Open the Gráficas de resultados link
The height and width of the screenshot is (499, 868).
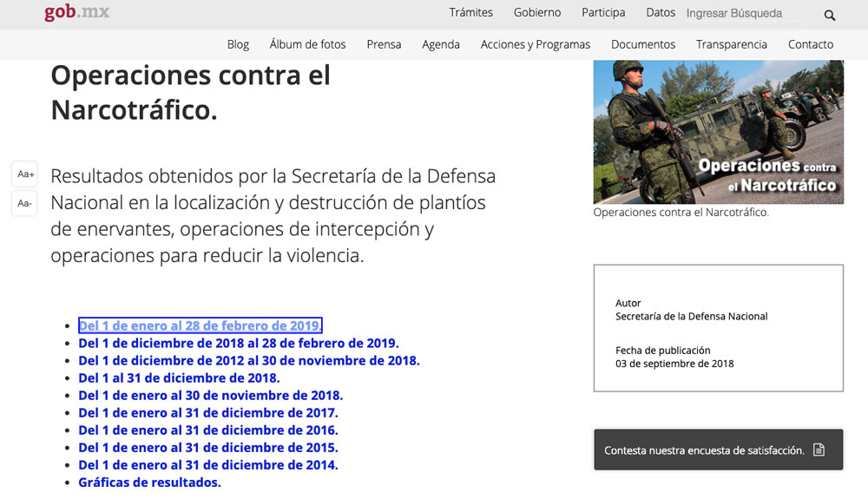149,483
